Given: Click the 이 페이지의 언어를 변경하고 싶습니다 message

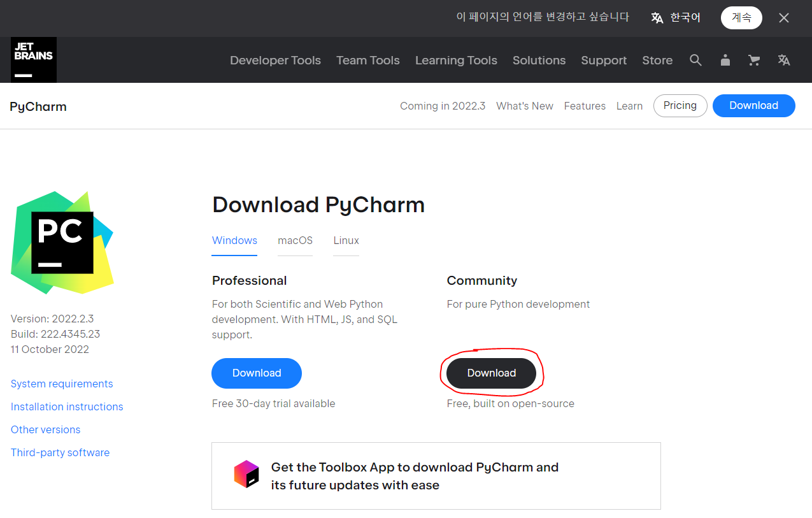Looking at the screenshot, I should pos(543,17).
